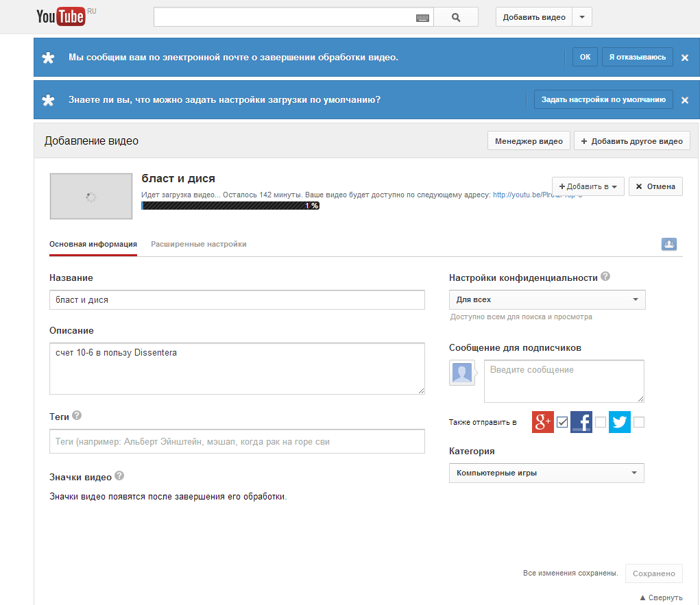700x605 pixels.
Task: Click the Теги input field
Action: pos(237,441)
